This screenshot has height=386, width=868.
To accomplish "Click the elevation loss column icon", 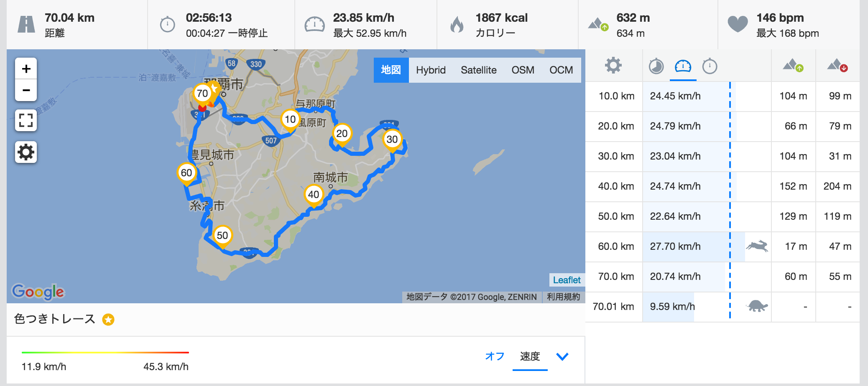I will point(837,66).
